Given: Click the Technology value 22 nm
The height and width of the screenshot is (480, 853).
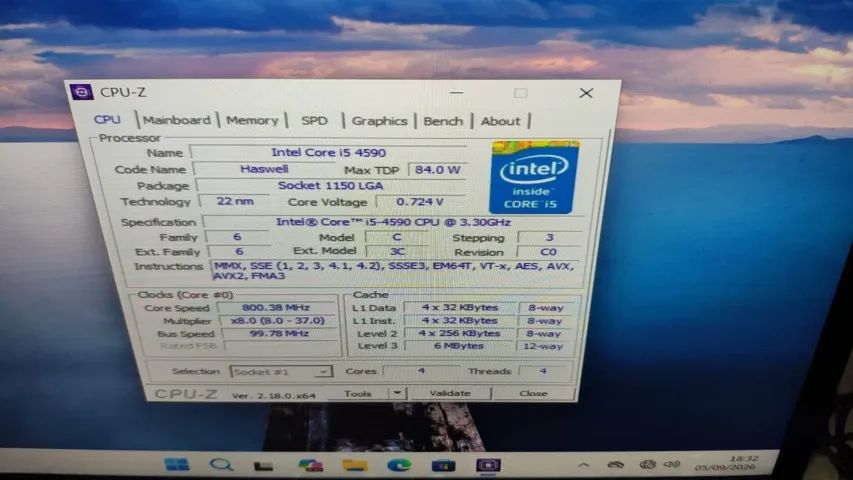Looking at the screenshot, I should tap(235, 201).
